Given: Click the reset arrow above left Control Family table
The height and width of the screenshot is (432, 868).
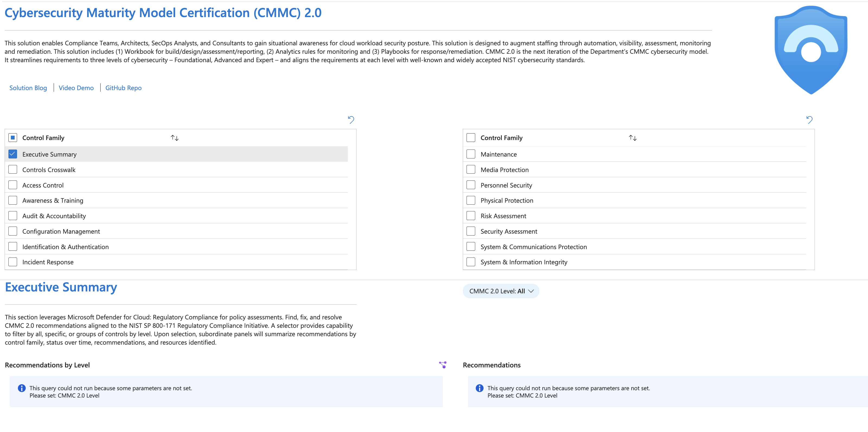Looking at the screenshot, I should click(351, 120).
